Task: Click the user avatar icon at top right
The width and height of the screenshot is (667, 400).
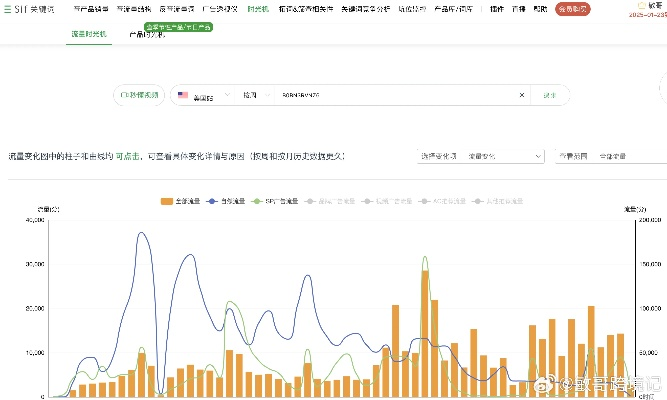Action: click(641, 5)
